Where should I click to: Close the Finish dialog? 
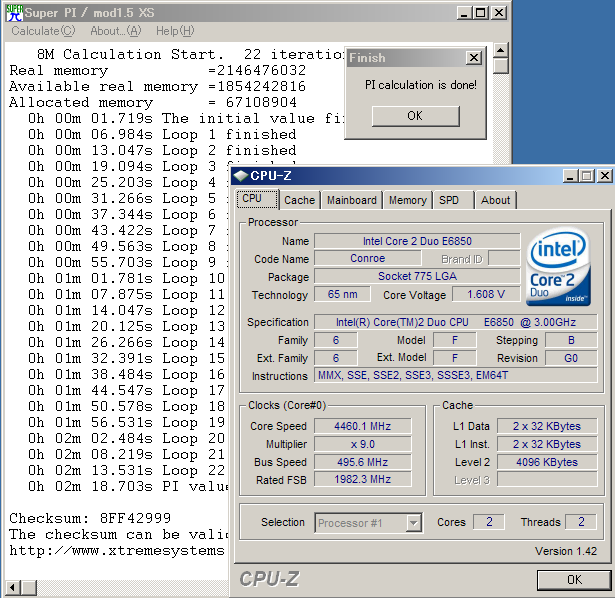[474, 58]
